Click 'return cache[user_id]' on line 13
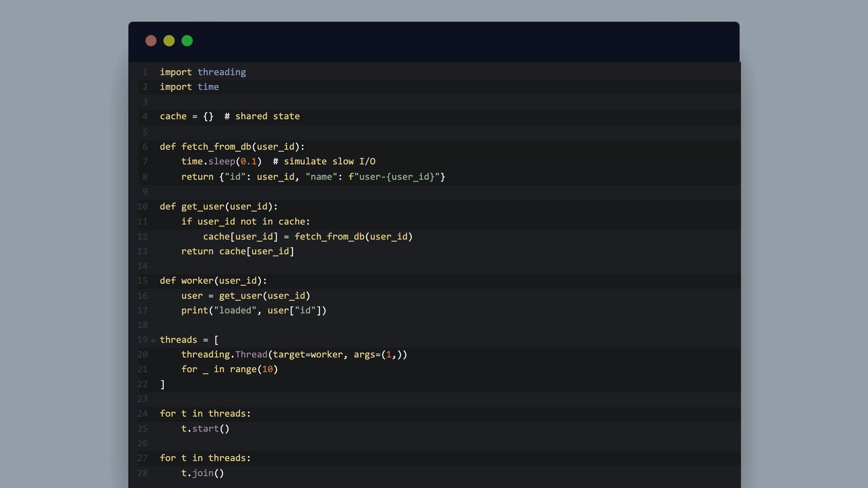The height and width of the screenshot is (488, 868). pos(238,251)
